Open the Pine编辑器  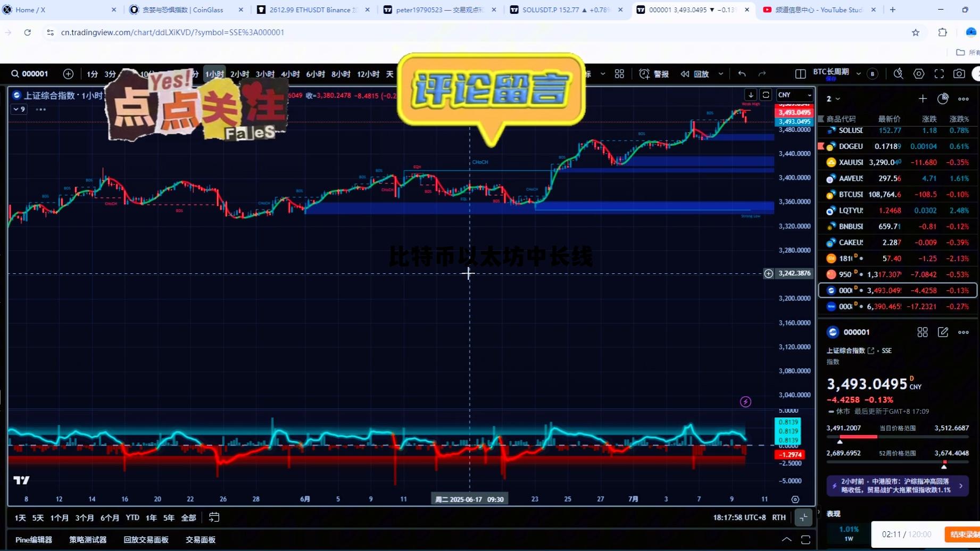coord(34,539)
